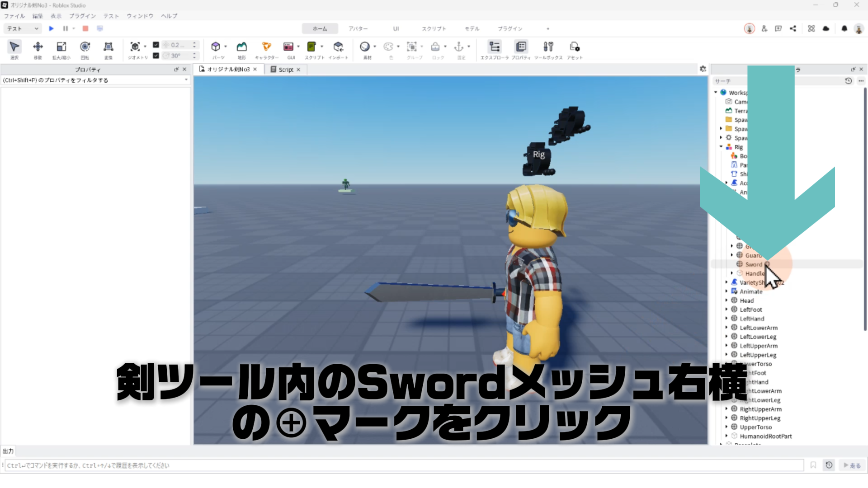Toggle the move snap checkbox
This screenshot has height=488, width=868.
(x=156, y=45)
